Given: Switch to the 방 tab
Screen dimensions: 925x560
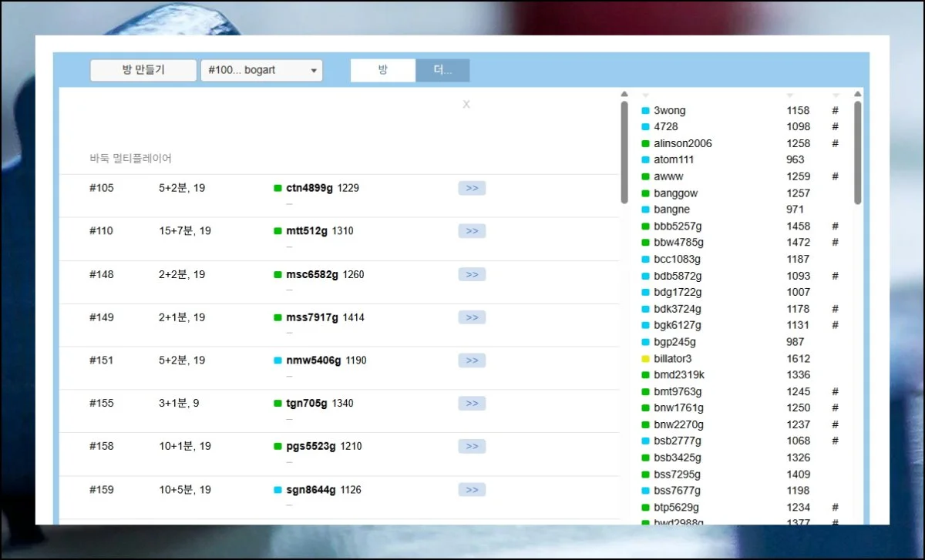Looking at the screenshot, I should tap(383, 70).
